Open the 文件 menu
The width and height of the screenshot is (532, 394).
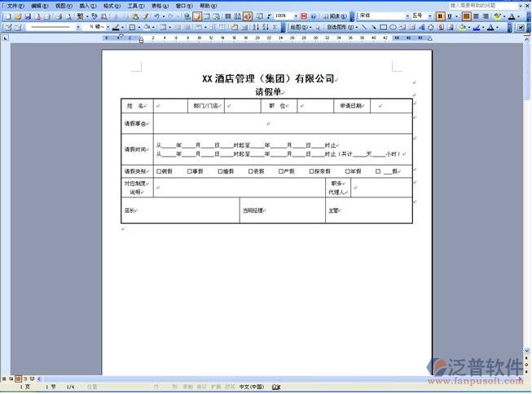(15, 6)
